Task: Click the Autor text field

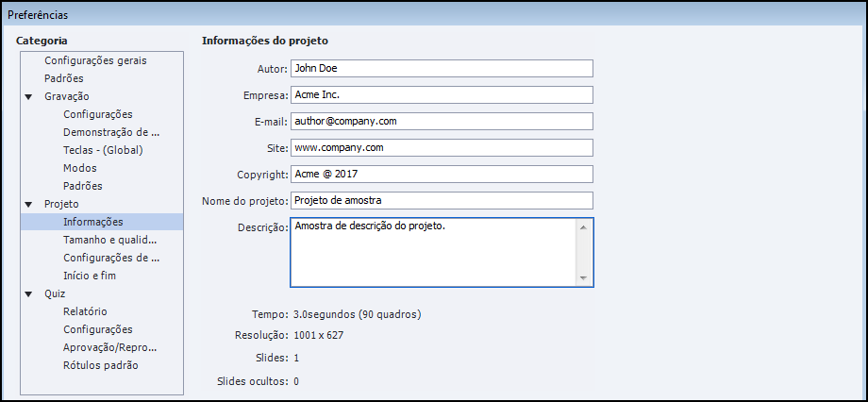Action: point(441,68)
